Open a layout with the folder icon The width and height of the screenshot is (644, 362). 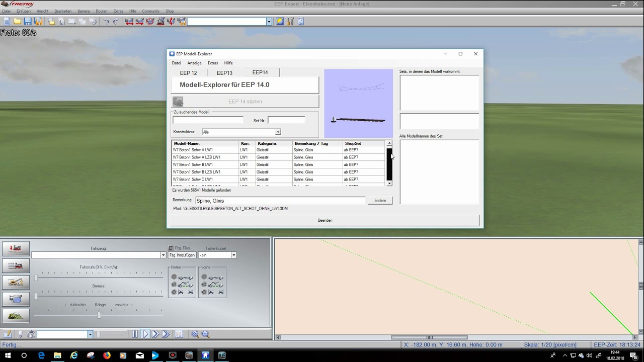click(17, 22)
